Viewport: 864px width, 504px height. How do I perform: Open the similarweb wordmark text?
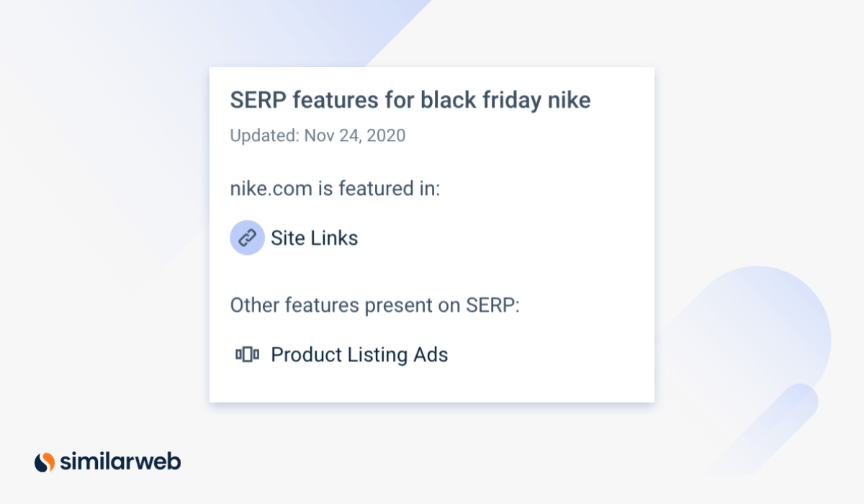point(120,462)
